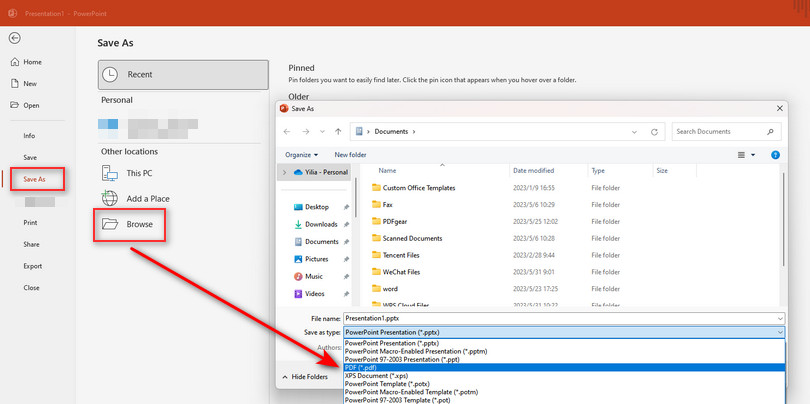Open recent locations chevron in dialog
This screenshot has height=404, width=810.
point(322,132)
